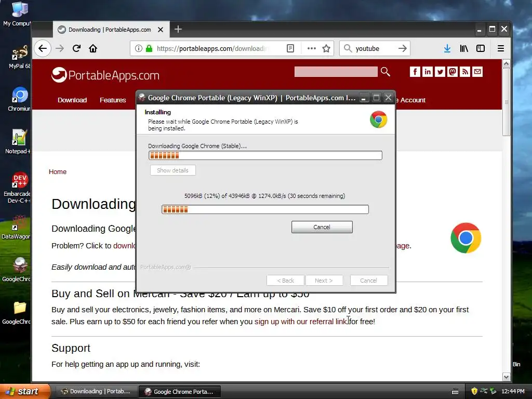Image resolution: width=532 pixels, height=399 pixels.
Task: Close the Downloading PortableApps tab
Action: tap(161, 30)
